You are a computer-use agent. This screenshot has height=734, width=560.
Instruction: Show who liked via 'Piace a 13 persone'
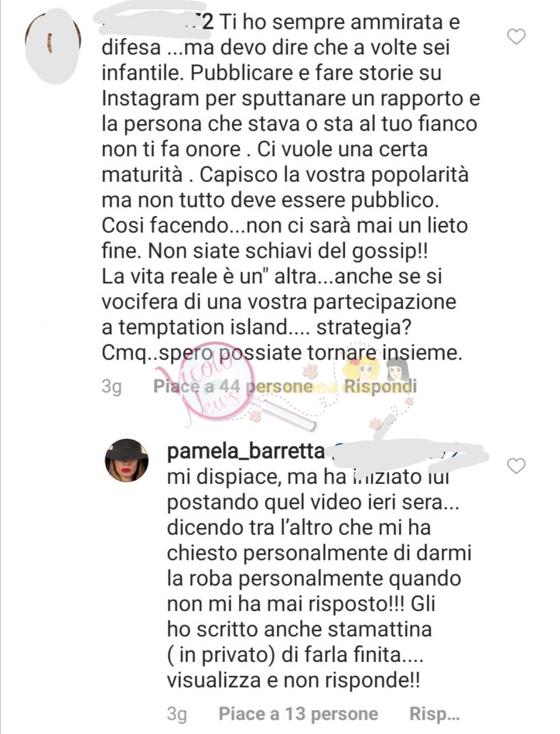pos(298,714)
